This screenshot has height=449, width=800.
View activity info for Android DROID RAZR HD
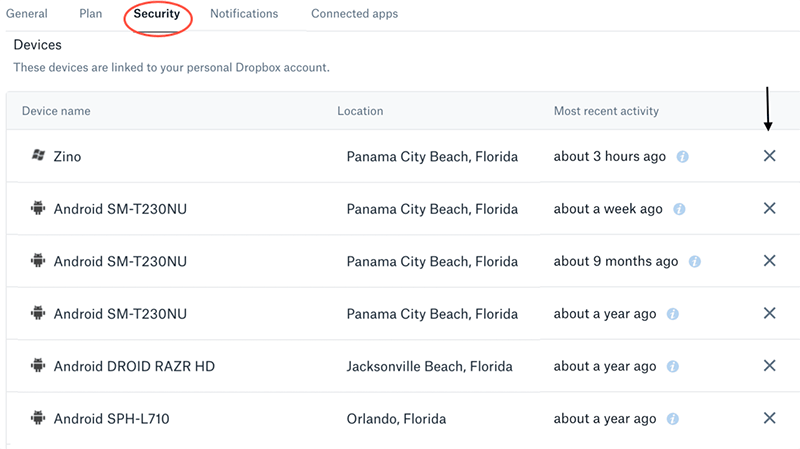pos(672,366)
